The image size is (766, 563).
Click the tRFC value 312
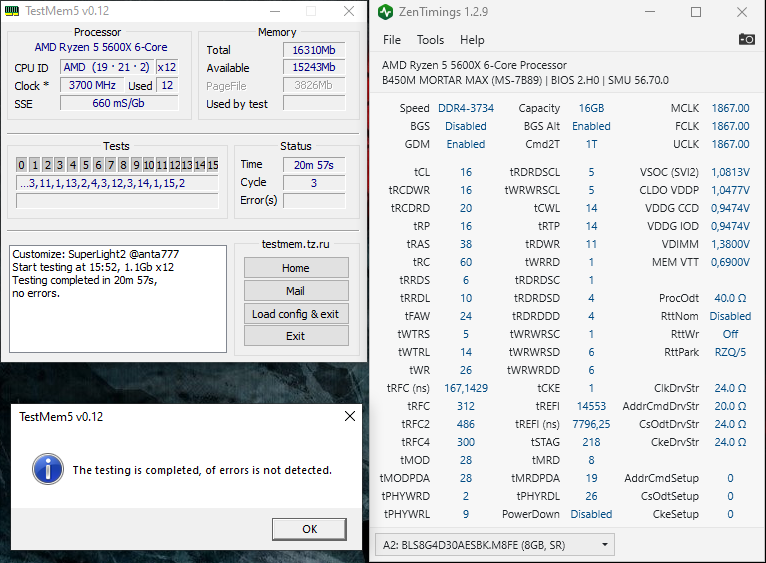(466, 406)
